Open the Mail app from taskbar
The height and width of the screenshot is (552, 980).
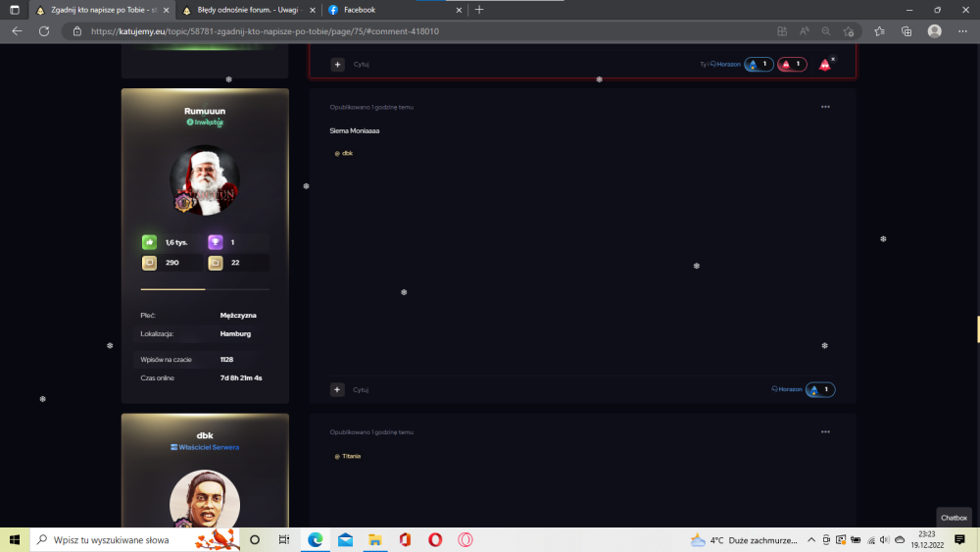(x=345, y=539)
